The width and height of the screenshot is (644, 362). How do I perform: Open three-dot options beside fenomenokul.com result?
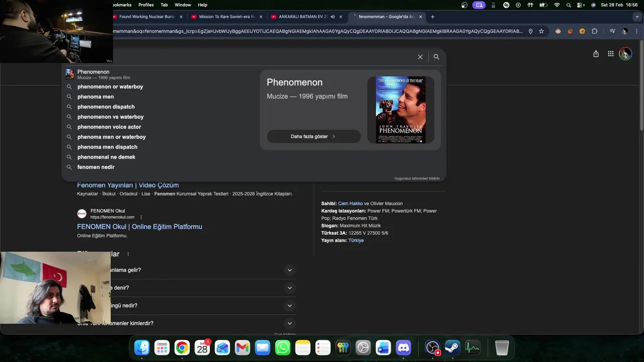[x=141, y=217]
